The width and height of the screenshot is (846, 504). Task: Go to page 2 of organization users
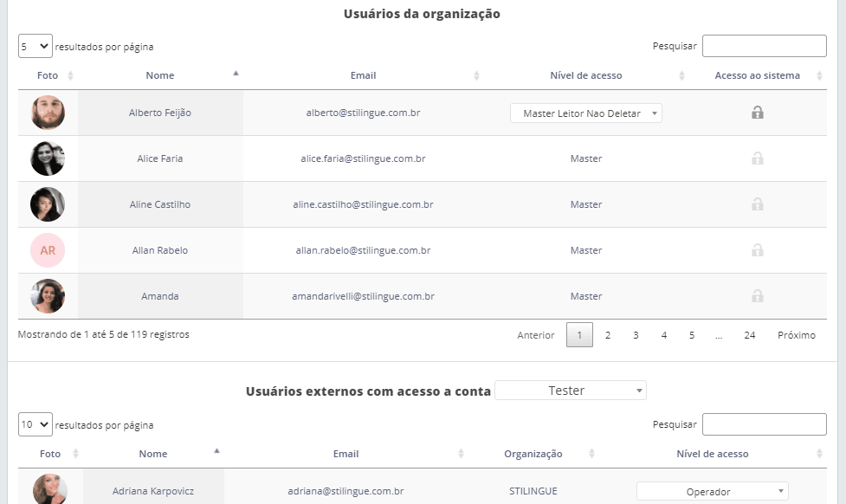tap(608, 335)
